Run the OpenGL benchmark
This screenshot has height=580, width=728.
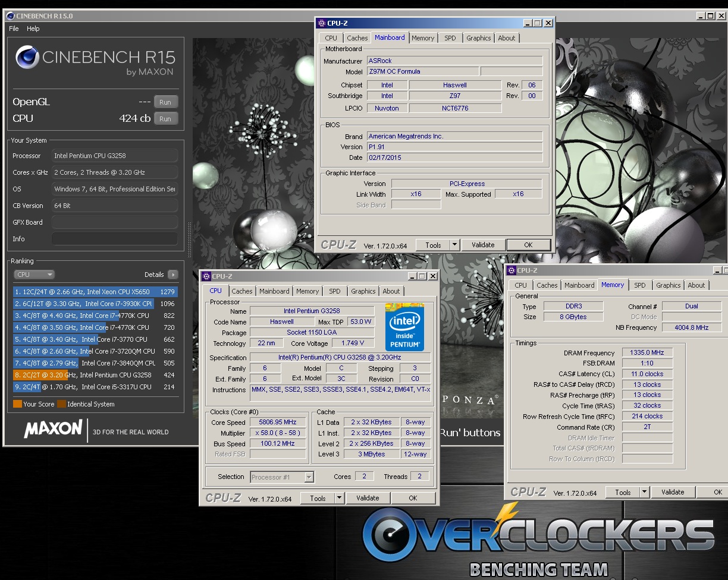(x=165, y=102)
